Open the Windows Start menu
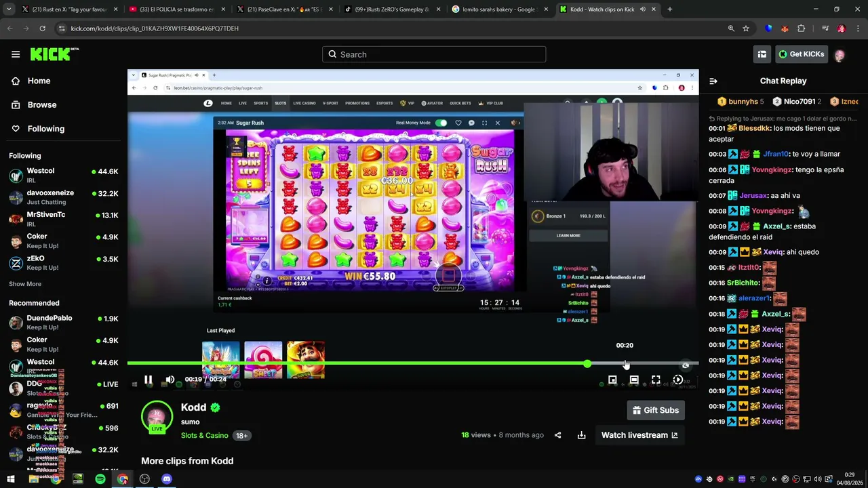 [x=11, y=479]
